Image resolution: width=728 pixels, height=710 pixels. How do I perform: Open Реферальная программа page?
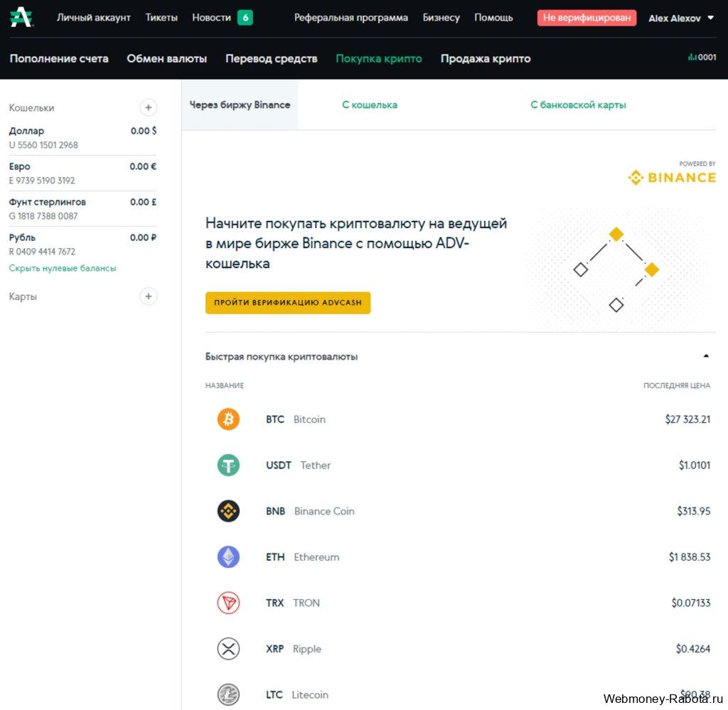(x=351, y=18)
